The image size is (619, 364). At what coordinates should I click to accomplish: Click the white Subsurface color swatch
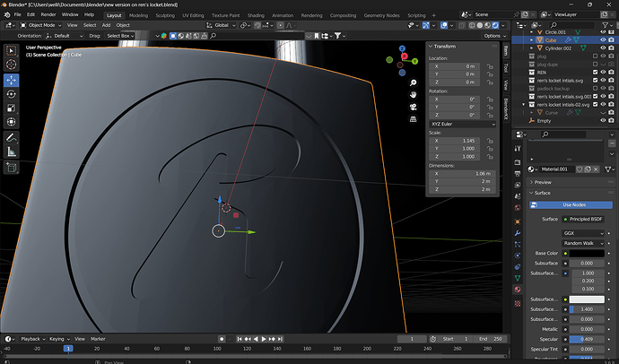click(x=587, y=299)
